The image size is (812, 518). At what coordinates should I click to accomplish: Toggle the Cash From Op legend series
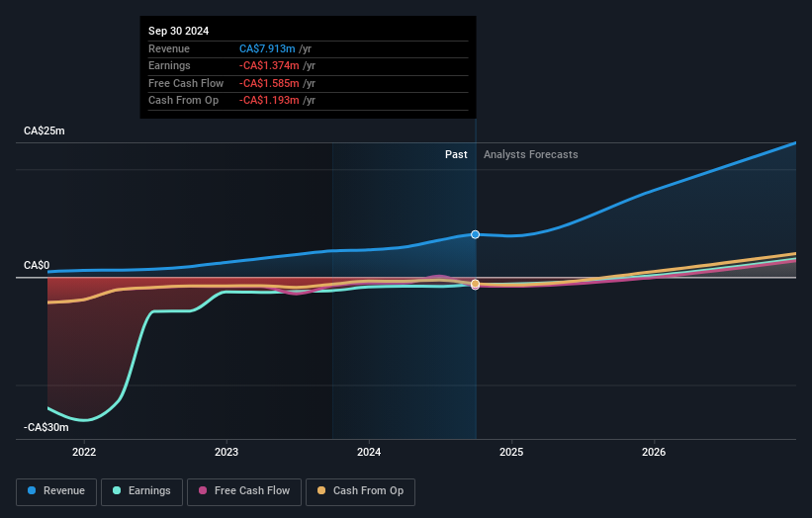pos(360,491)
